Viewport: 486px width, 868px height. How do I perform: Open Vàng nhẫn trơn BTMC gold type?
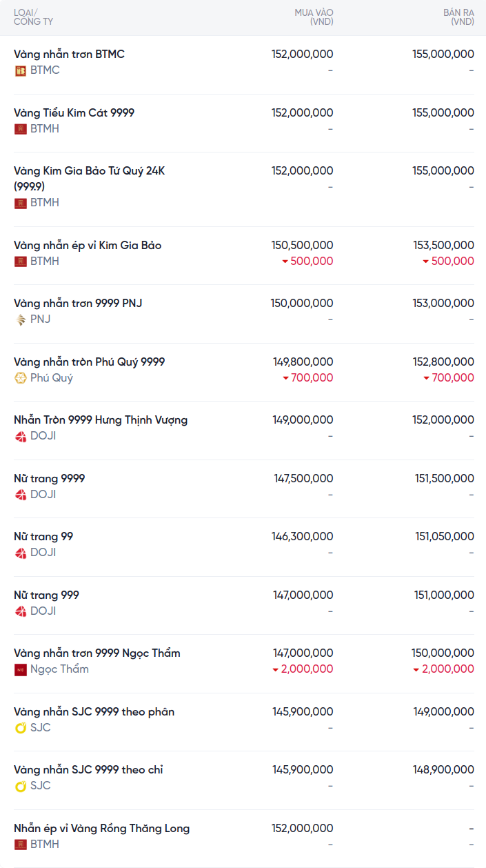69,54
